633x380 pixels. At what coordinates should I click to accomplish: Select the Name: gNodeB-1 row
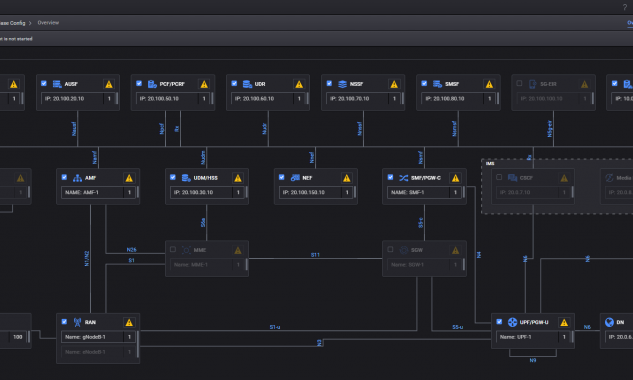coord(98,337)
